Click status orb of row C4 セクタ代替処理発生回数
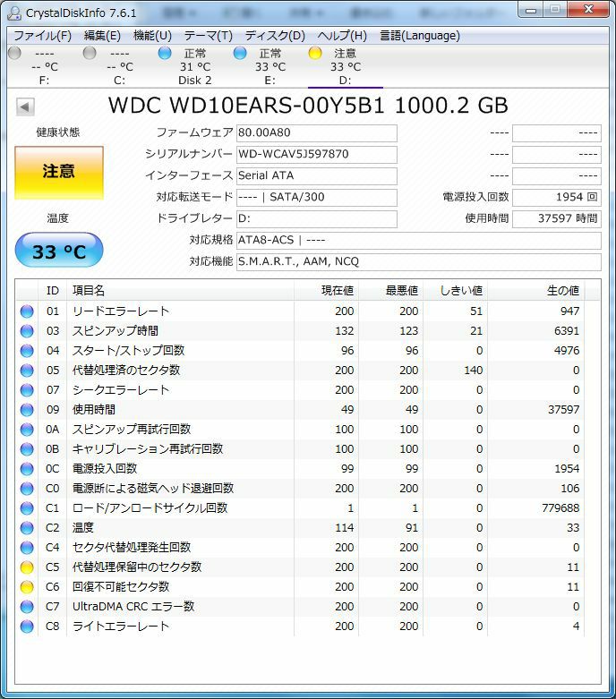Screen dimensions: 616x699 click(27, 548)
